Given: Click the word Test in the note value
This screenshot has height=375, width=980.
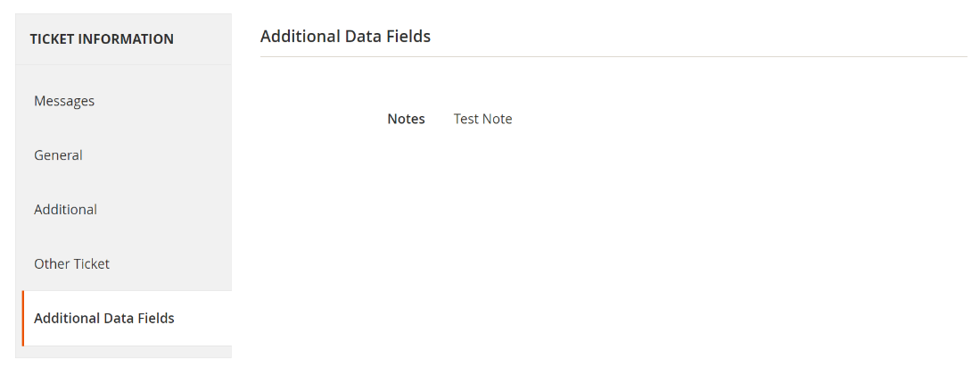Looking at the screenshot, I should click(x=466, y=119).
